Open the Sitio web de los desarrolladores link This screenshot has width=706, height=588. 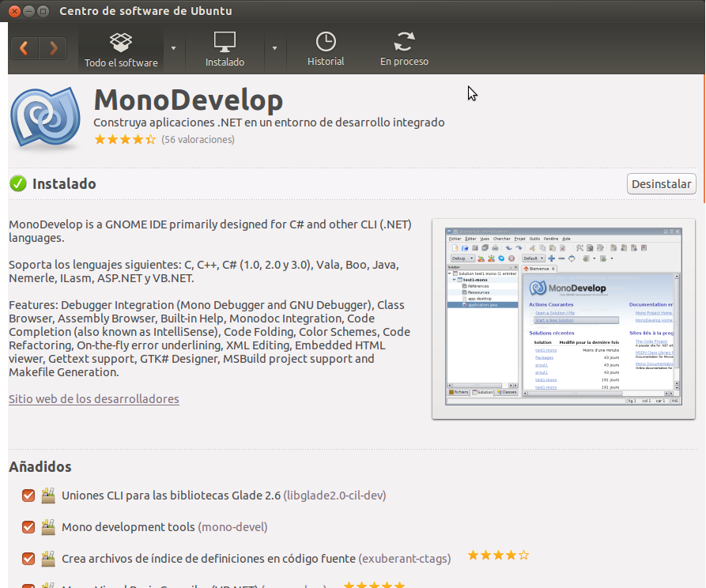click(93, 399)
